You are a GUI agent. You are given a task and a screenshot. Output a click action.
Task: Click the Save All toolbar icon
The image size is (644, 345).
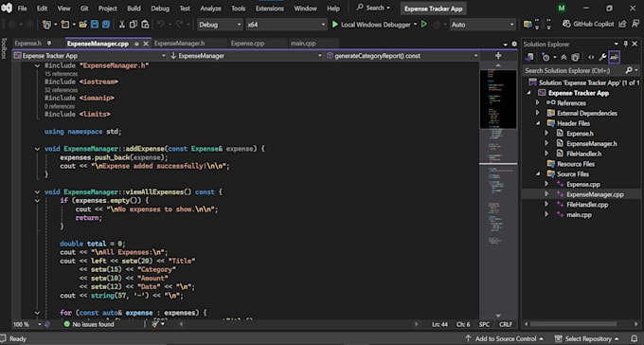point(106,25)
